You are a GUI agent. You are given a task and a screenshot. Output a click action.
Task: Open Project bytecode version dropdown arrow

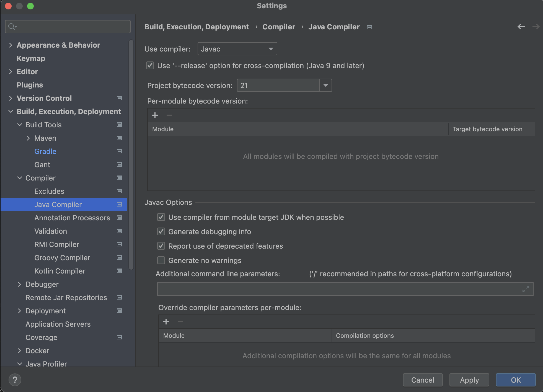[x=325, y=86]
